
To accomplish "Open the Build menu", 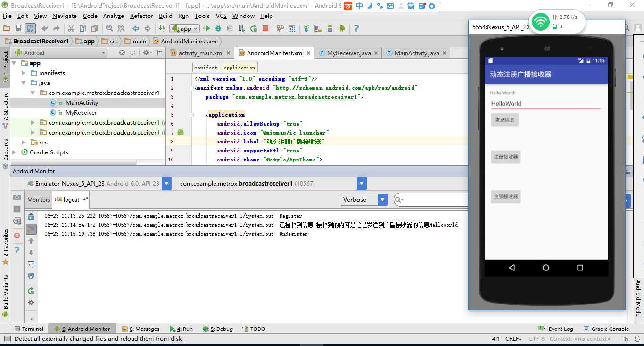I will tap(165, 16).
